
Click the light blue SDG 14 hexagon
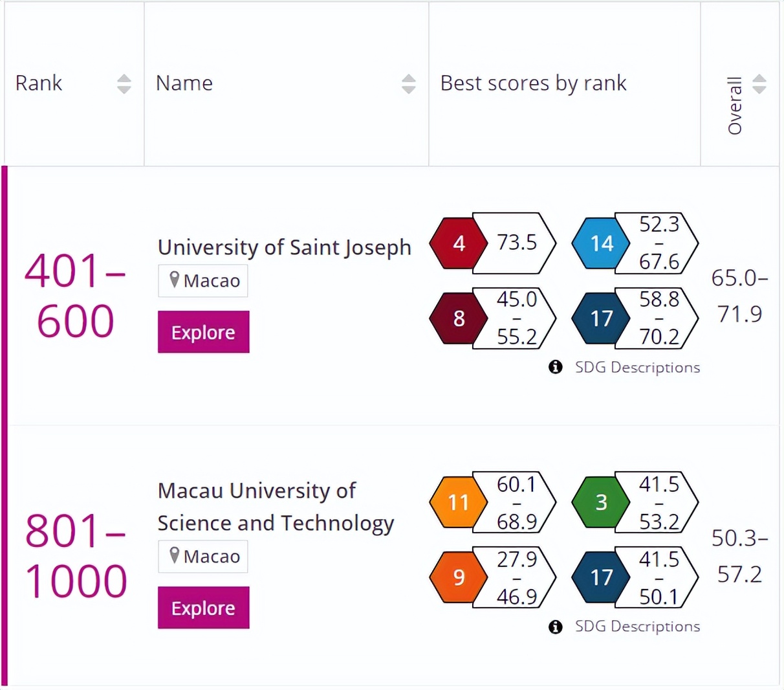pos(600,243)
